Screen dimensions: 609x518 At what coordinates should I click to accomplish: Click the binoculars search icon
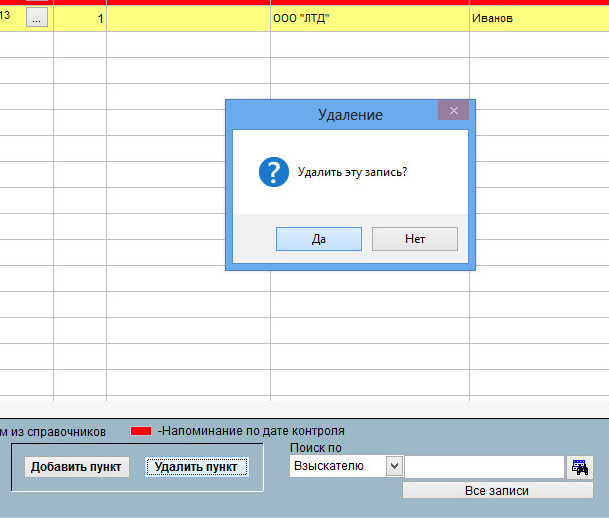[579, 467]
